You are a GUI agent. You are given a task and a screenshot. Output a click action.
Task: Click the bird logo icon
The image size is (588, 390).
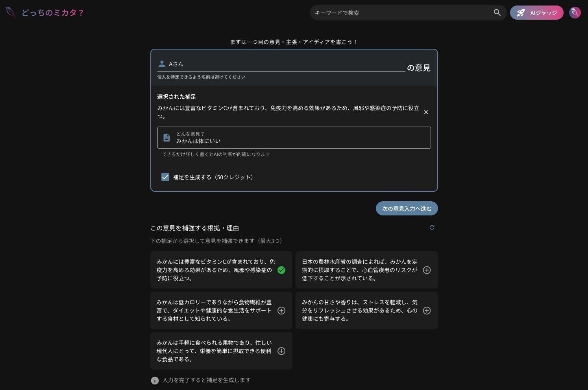(10, 12)
